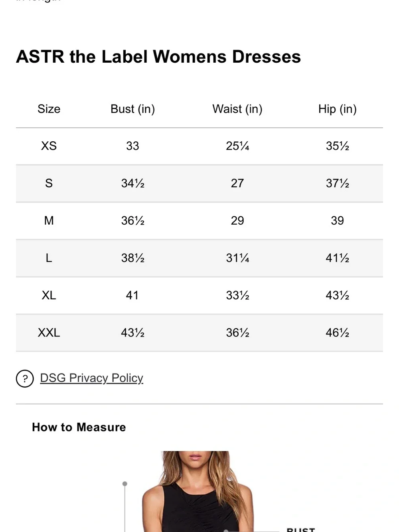
Task: Select the M size row label
Action: (x=49, y=221)
